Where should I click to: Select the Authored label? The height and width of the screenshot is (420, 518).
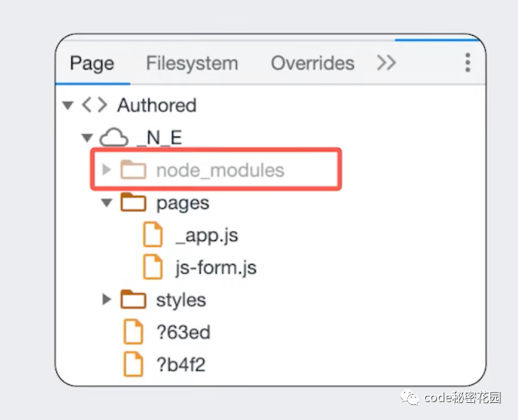[x=157, y=105]
